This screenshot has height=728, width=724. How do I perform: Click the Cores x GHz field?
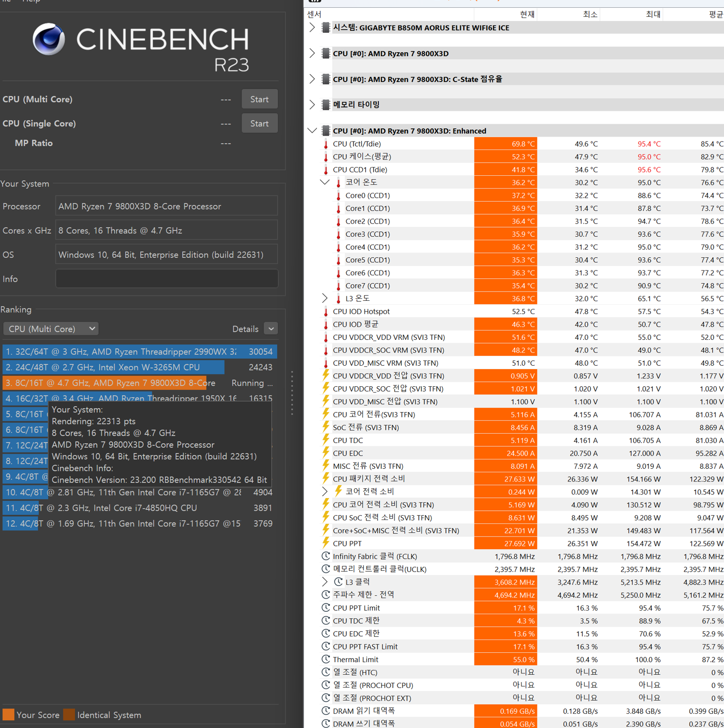166,230
